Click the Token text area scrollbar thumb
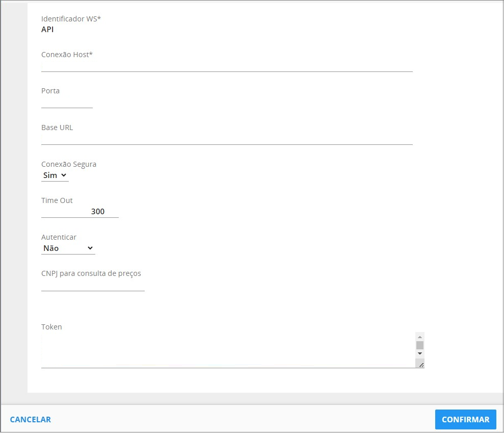 [x=420, y=345]
